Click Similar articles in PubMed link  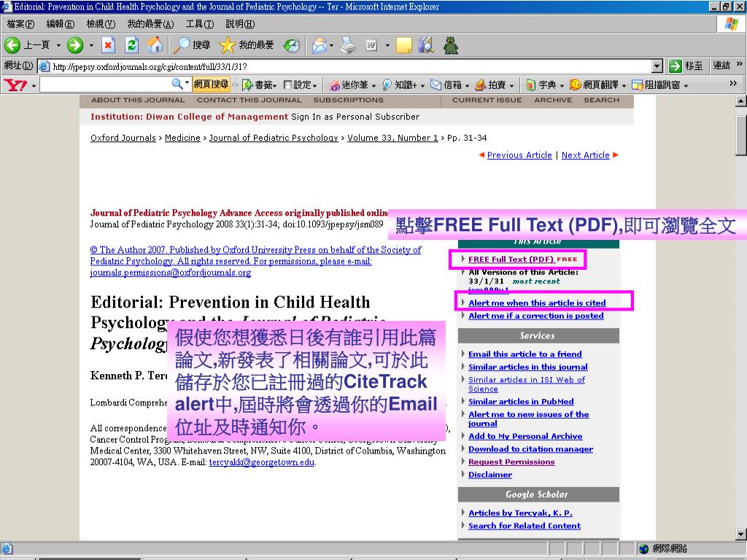tap(521, 402)
